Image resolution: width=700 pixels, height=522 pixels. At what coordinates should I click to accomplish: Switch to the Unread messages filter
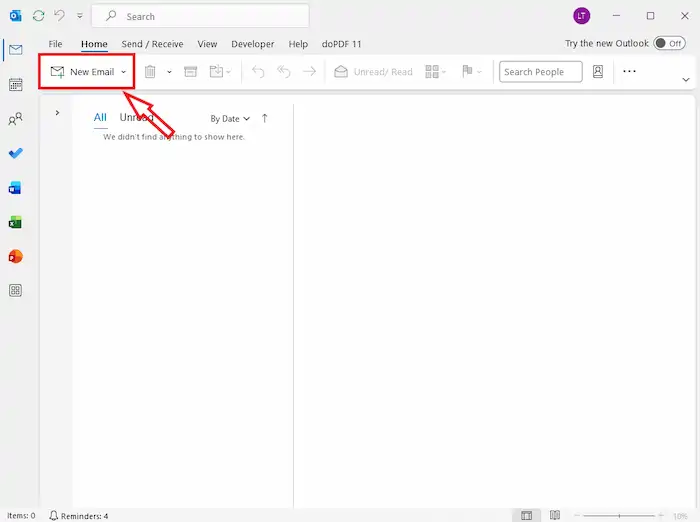[136, 118]
